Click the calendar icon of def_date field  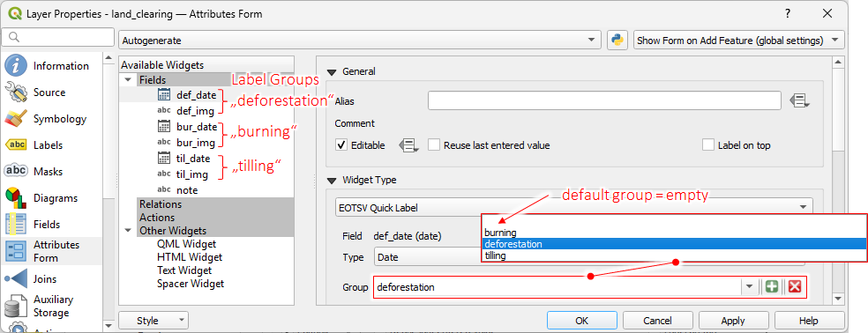pyautogui.click(x=164, y=95)
